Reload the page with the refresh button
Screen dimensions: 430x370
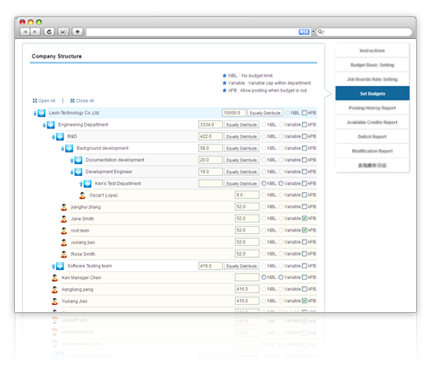tap(49, 32)
